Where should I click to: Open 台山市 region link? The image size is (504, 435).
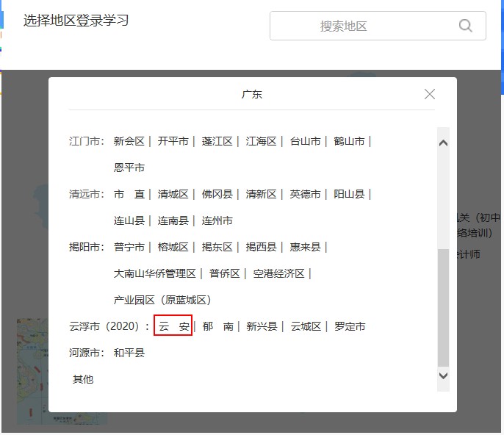click(305, 141)
